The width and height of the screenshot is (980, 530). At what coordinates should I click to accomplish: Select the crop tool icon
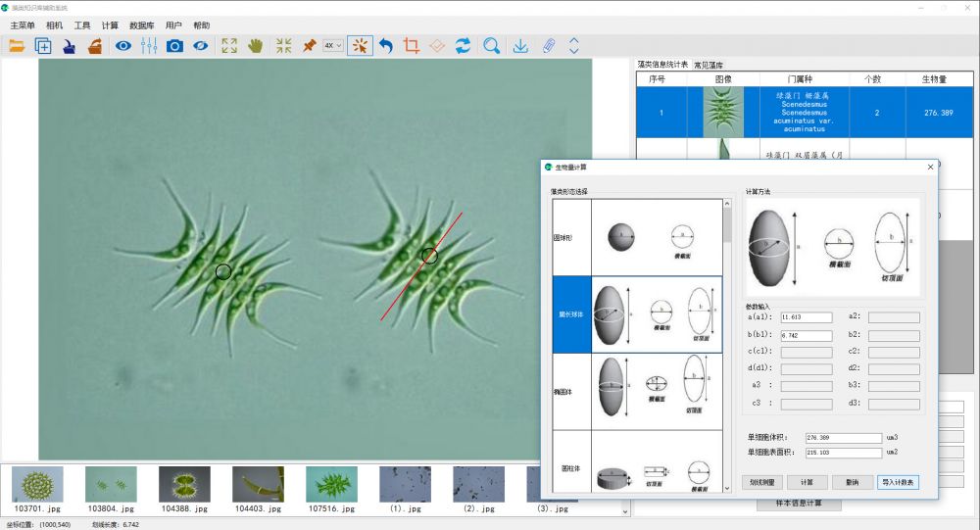[412, 45]
